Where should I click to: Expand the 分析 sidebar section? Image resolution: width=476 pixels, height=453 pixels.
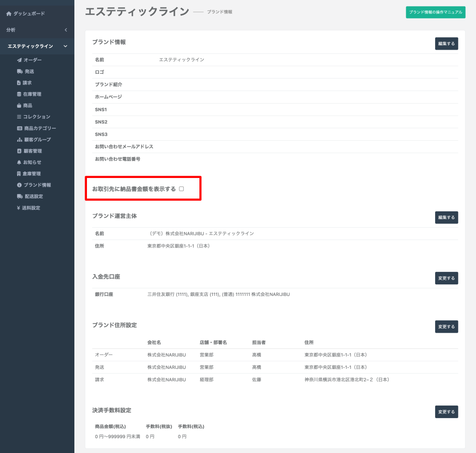66,30
